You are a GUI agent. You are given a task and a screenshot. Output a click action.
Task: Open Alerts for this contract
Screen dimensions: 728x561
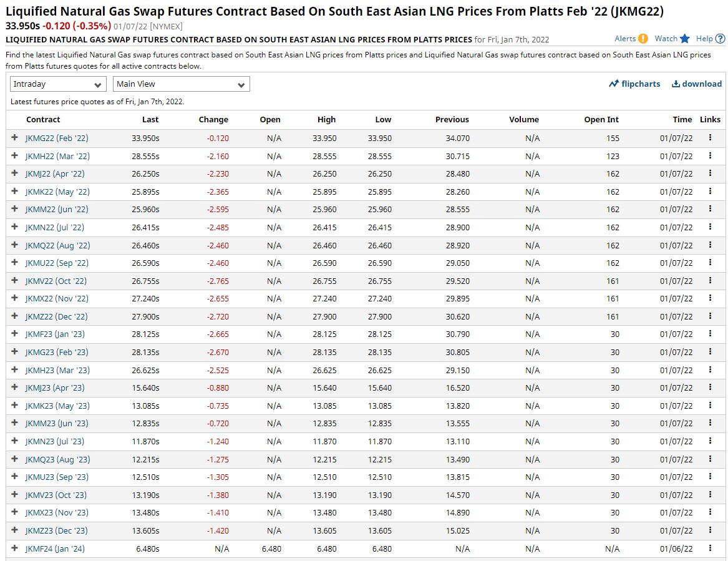tap(631, 39)
